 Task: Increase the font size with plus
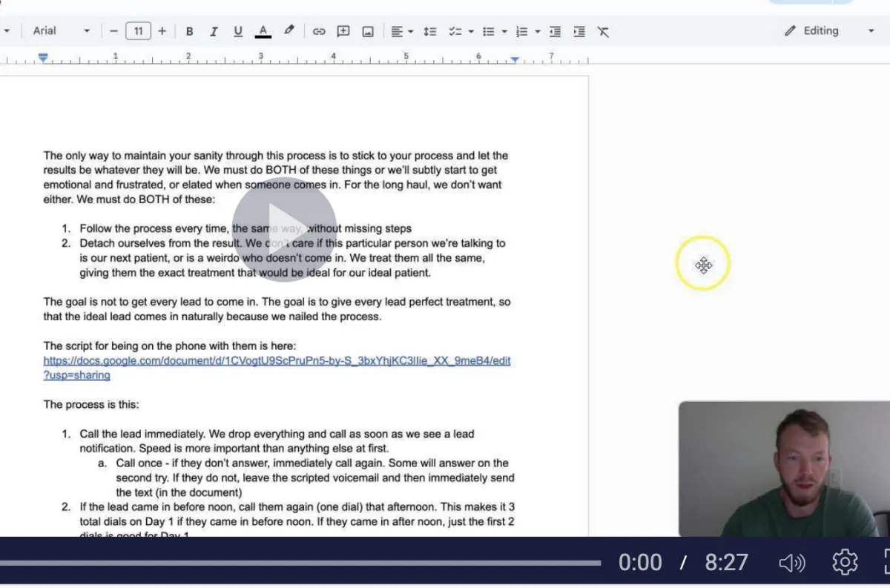tap(162, 31)
